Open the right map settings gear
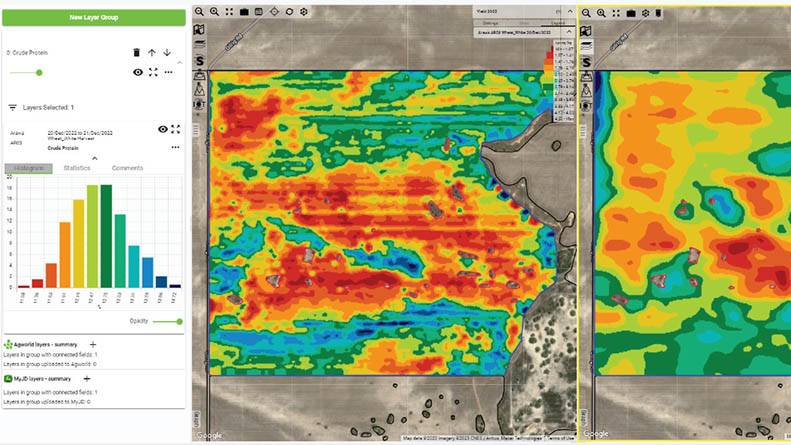Viewport: 791px width, 445px height. [645, 13]
